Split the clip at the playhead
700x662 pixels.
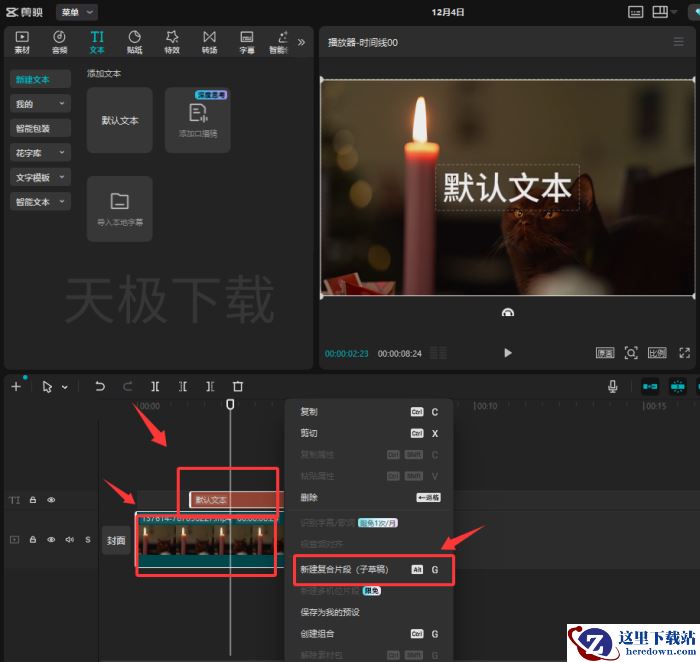click(x=155, y=386)
